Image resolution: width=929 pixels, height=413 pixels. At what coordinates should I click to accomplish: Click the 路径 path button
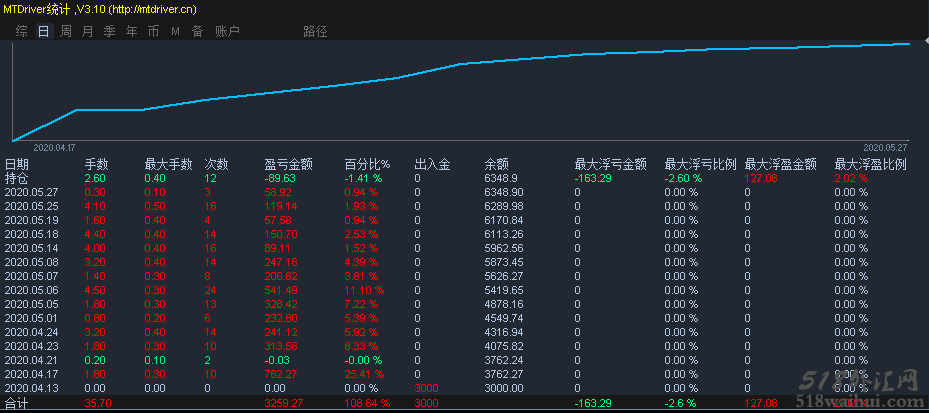pyautogui.click(x=315, y=31)
